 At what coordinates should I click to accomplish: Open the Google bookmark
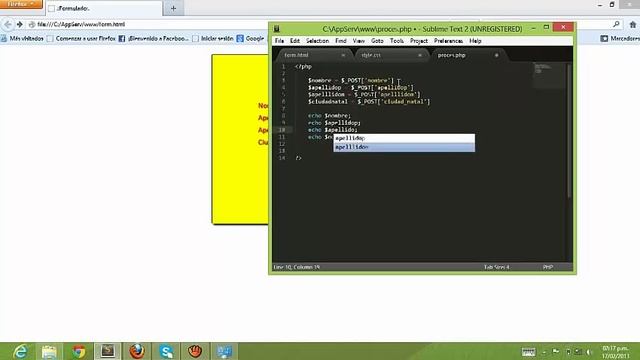pyautogui.click(x=250, y=38)
